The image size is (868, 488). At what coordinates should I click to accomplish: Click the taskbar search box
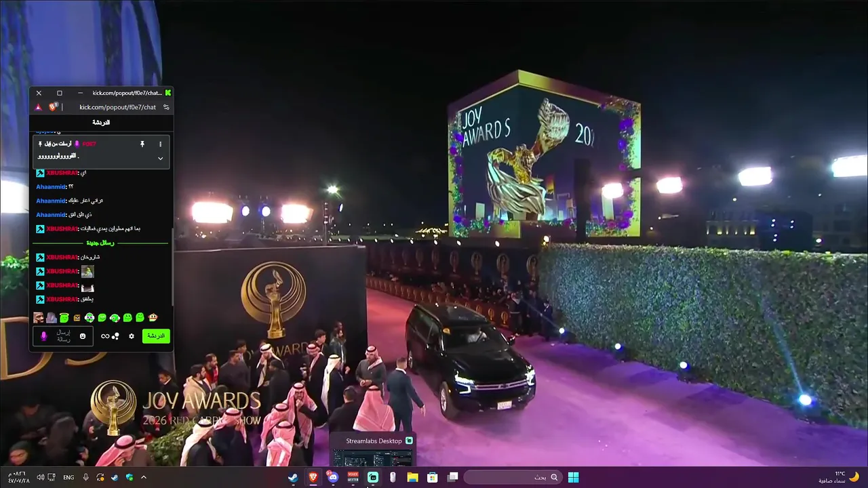coord(513,477)
